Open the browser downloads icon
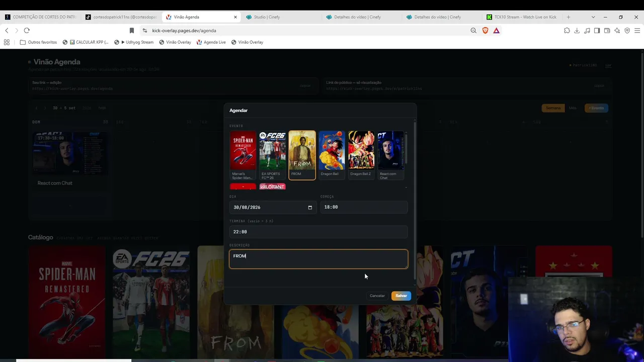 pyautogui.click(x=577, y=31)
